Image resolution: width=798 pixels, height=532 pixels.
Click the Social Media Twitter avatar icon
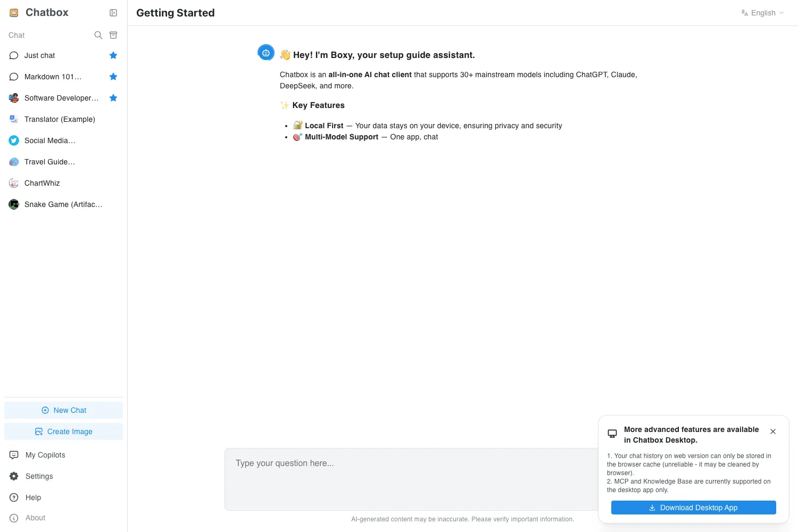[14, 140]
